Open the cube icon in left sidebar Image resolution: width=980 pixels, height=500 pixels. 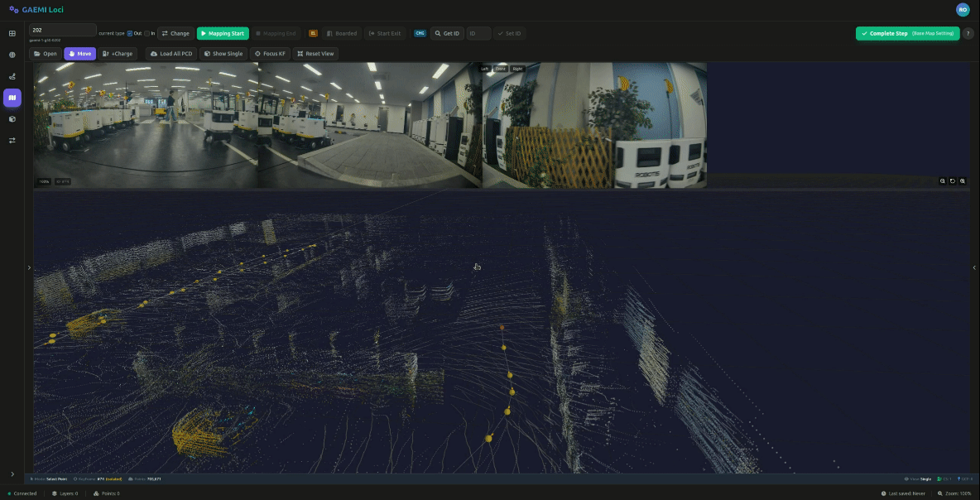point(12,119)
